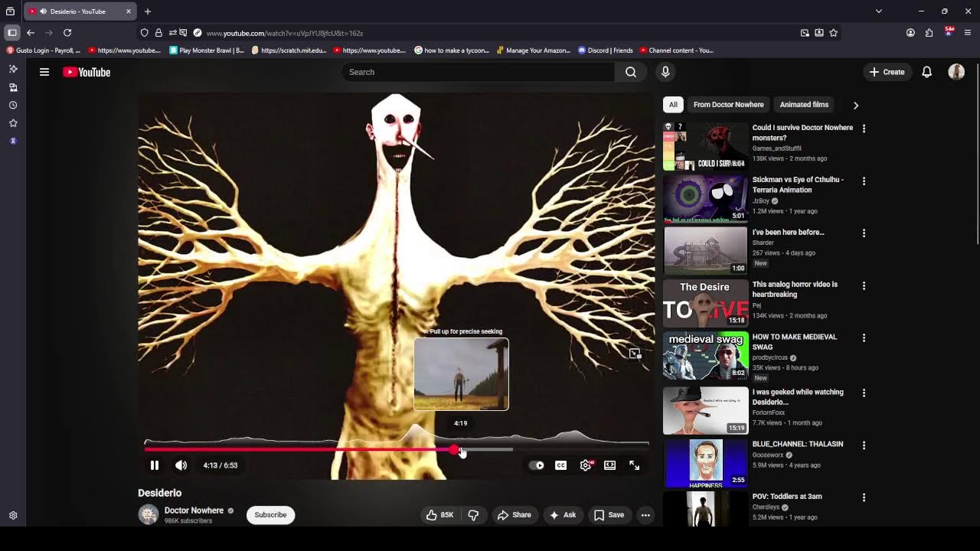Screen dimensions: 980x551
Task: Dislike the Desiderio video
Action: [473, 515]
